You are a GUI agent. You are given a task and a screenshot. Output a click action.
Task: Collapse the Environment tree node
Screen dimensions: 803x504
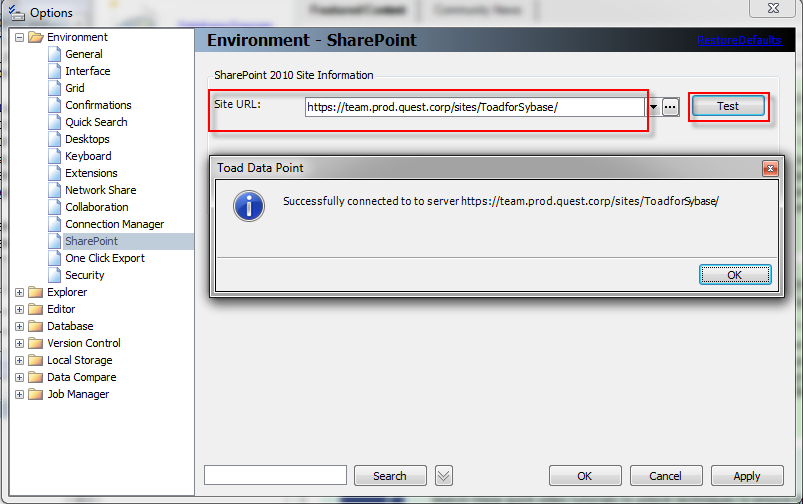click(x=19, y=37)
